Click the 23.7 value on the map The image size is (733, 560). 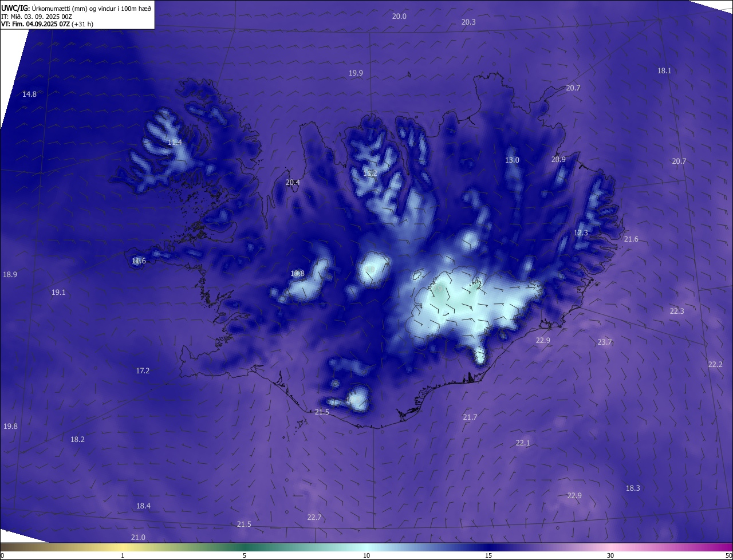pyautogui.click(x=605, y=342)
